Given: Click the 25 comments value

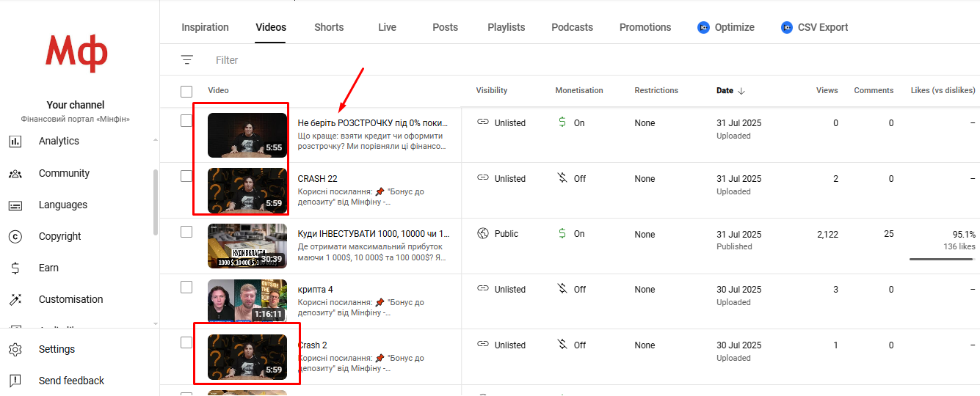Looking at the screenshot, I should coord(888,234).
